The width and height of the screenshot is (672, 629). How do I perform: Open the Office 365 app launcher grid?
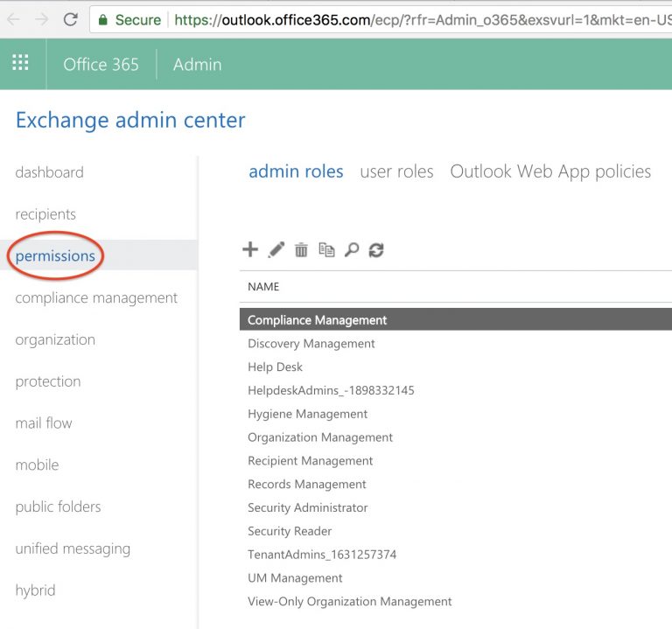tap(20, 63)
